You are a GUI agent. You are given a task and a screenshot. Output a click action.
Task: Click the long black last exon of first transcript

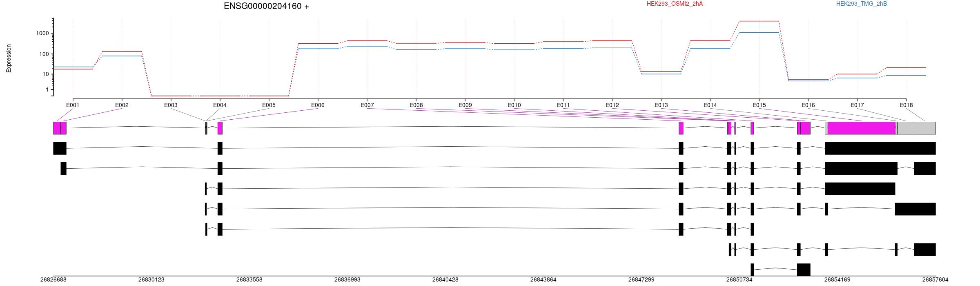(x=880, y=148)
